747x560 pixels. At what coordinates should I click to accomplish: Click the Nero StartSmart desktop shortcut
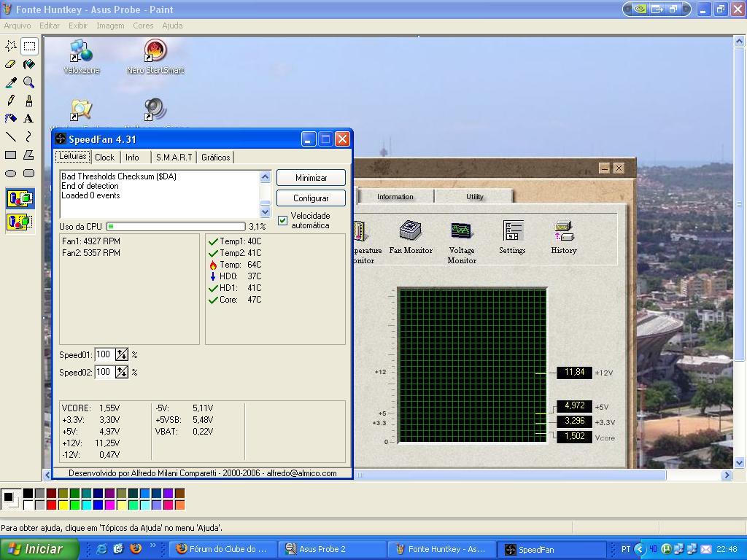(x=155, y=57)
